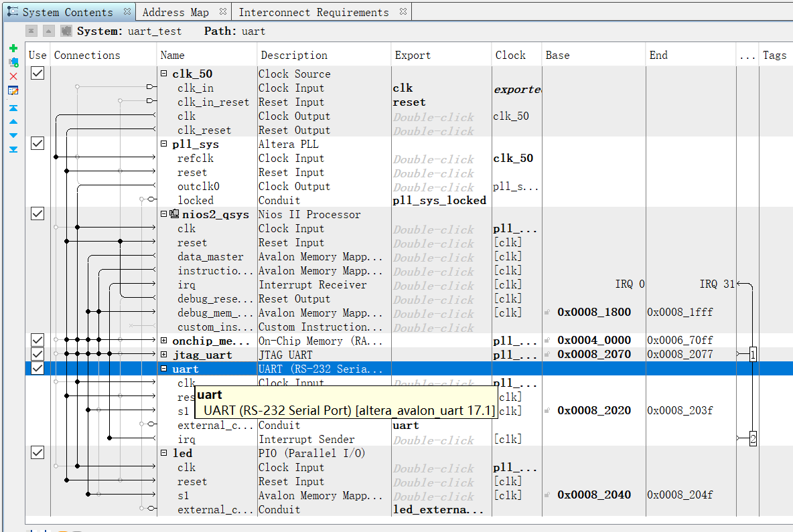Click the Move to Bottom arrow icon

13,149
